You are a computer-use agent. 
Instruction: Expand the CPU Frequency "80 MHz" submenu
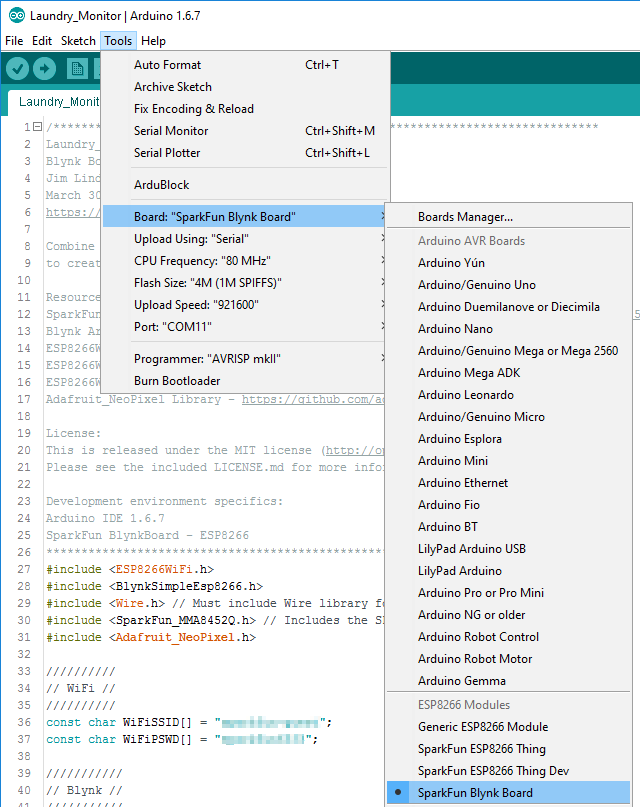point(244,260)
